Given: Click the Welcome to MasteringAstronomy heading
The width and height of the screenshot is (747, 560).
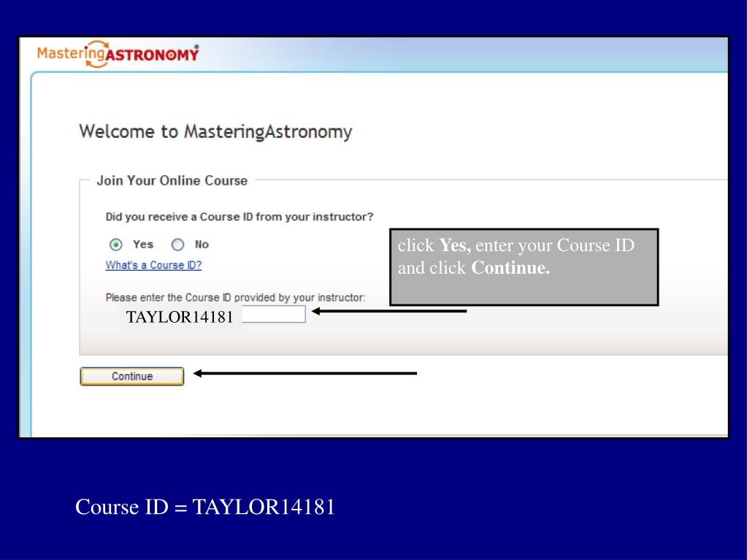Looking at the screenshot, I should pyautogui.click(x=215, y=132).
